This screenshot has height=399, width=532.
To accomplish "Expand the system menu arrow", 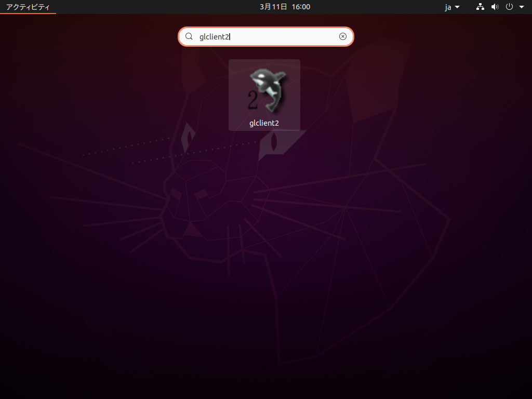I will point(522,7).
